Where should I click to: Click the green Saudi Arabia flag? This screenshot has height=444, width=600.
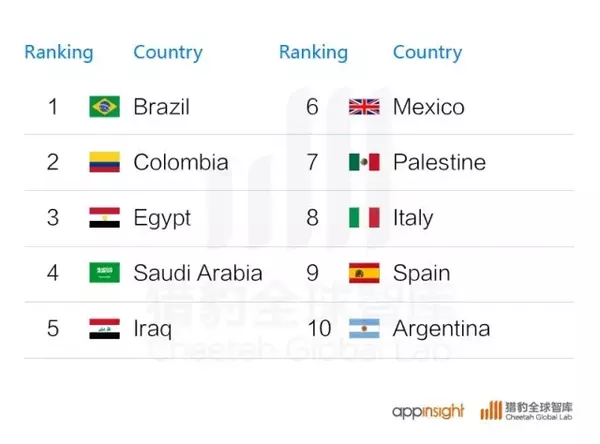click(104, 273)
